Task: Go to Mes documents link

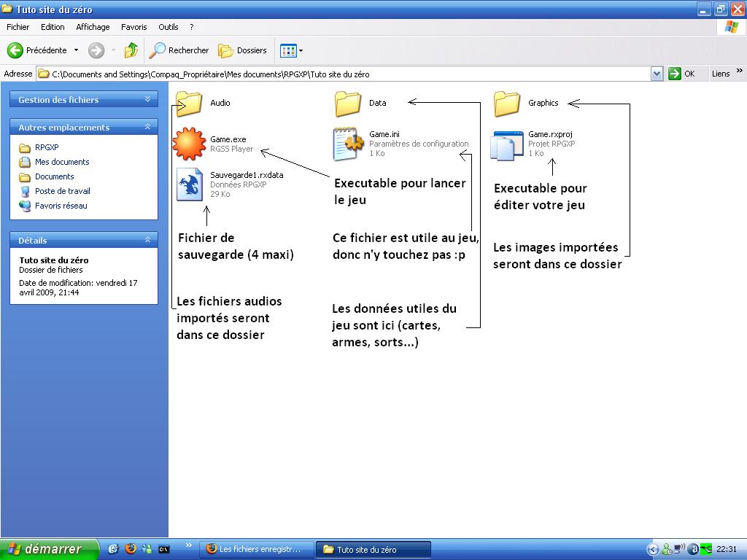Action: [62, 162]
